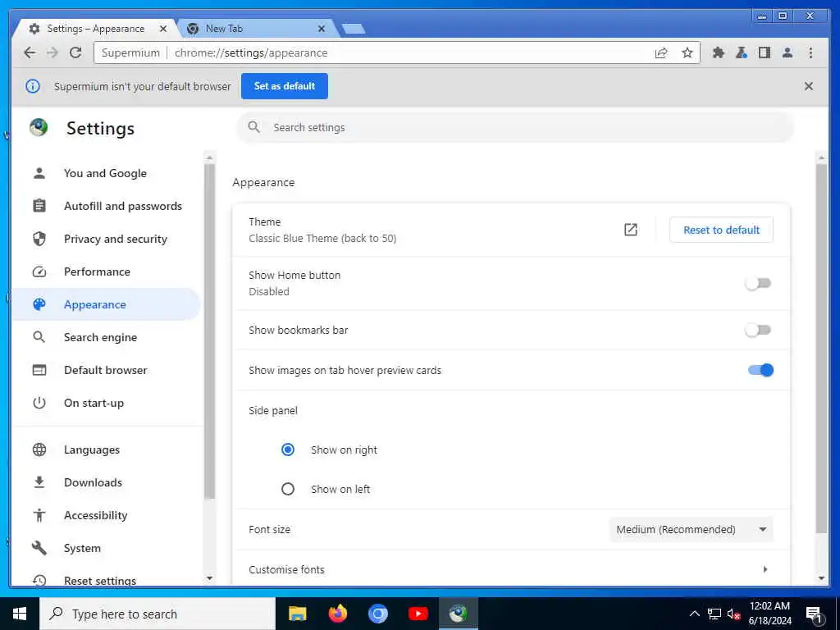Click the forward navigation arrow
The width and height of the screenshot is (840, 630).
[52, 52]
